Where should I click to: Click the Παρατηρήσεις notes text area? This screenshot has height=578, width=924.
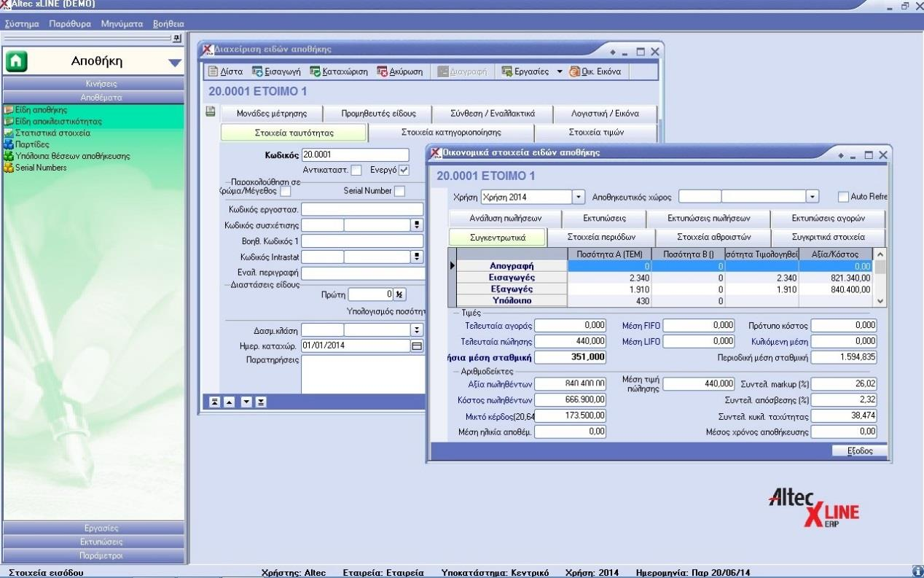tap(362, 374)
